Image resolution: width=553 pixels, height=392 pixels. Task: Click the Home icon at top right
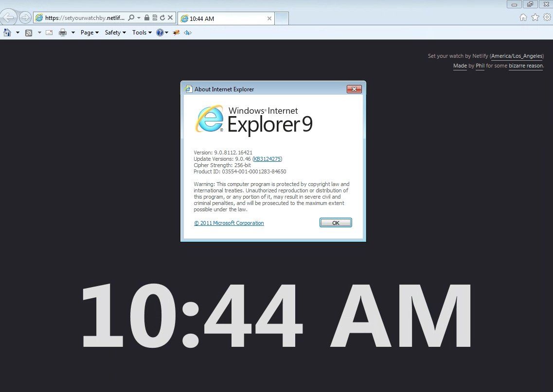point(523,17)
